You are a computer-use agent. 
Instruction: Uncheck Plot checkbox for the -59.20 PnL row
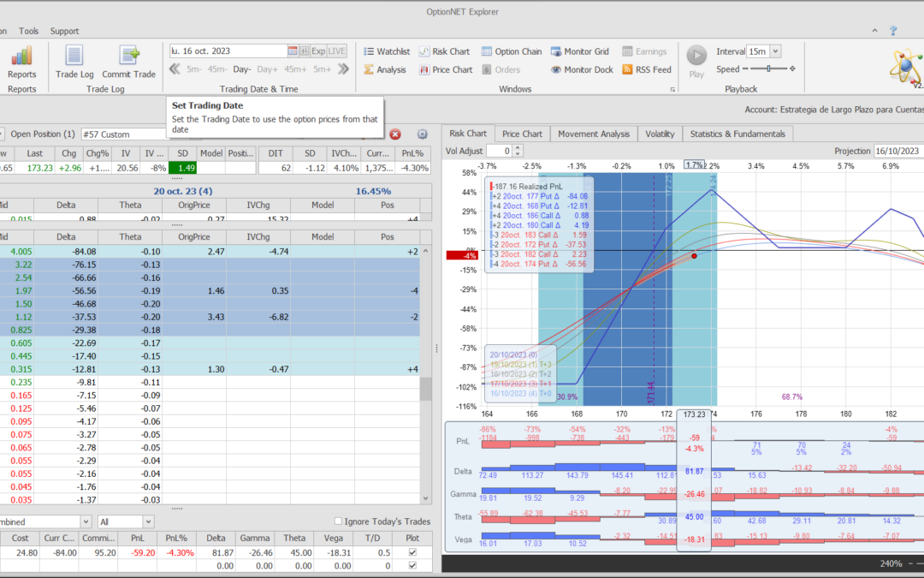click(x=414, y=553)
